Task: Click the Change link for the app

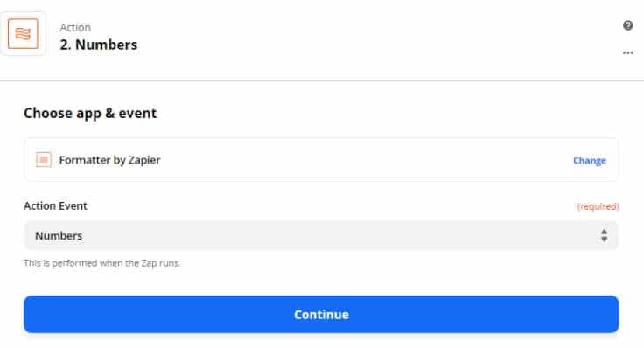Action: coord(590,161)
